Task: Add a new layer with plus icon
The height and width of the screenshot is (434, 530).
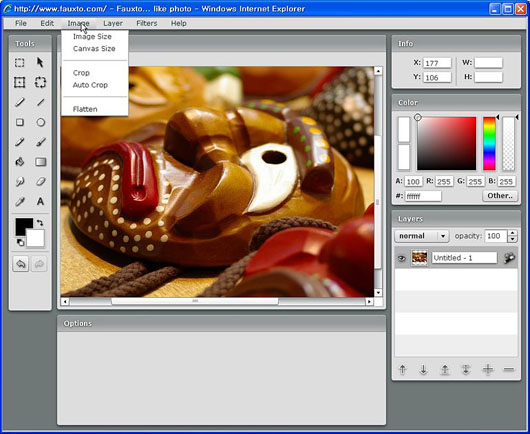Action: point(487,369)
